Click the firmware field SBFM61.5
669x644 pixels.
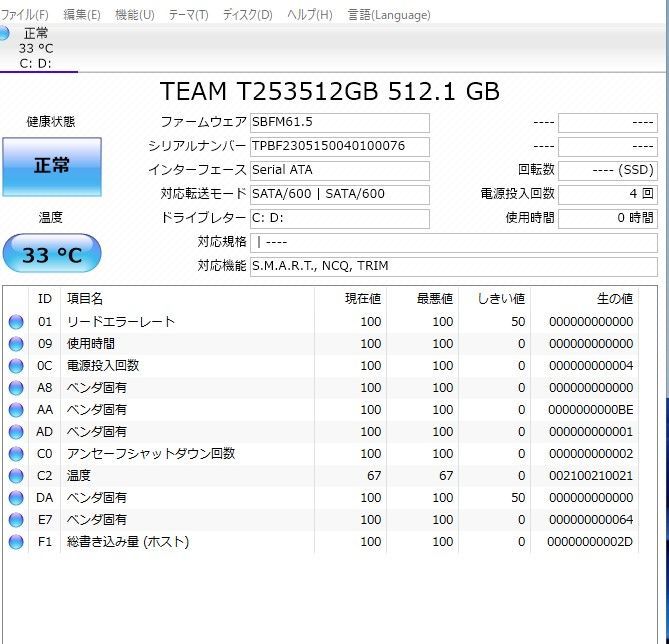340,123
